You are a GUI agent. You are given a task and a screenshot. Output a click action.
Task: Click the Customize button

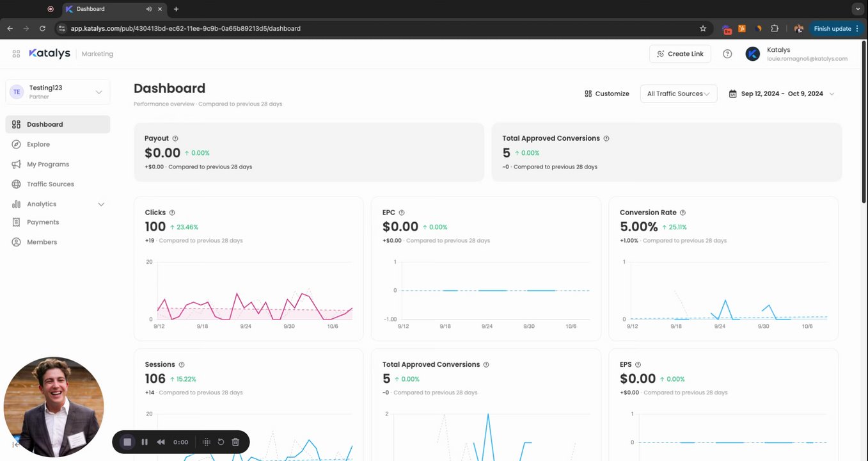pyautogui.click(x=607, y=93)
